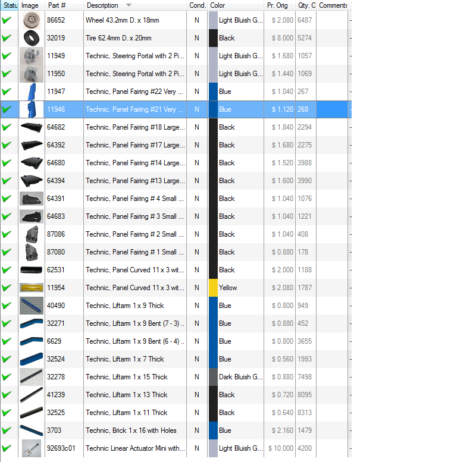Click the liftarm 1x15 image, part 32278
Viewport: 476px width, 462px height.
point(32,377)
